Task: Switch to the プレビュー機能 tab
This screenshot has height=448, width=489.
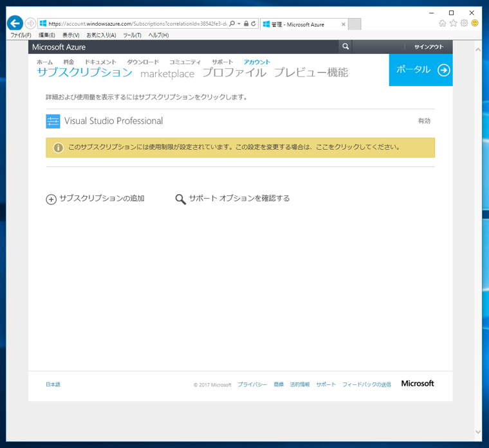Action: click(x=311, y=72)
